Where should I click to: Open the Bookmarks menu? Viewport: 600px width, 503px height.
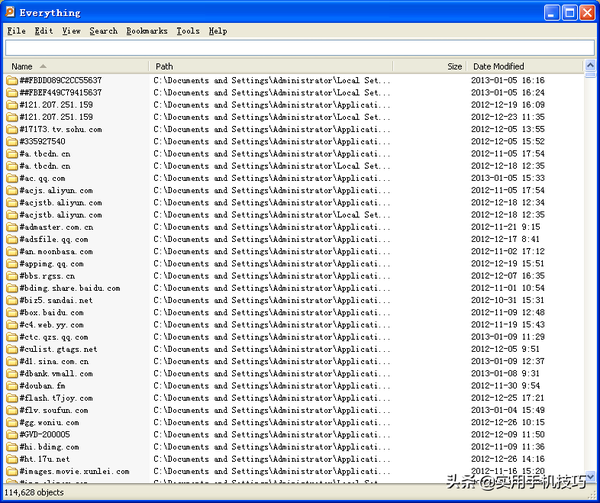pos(147,31)
